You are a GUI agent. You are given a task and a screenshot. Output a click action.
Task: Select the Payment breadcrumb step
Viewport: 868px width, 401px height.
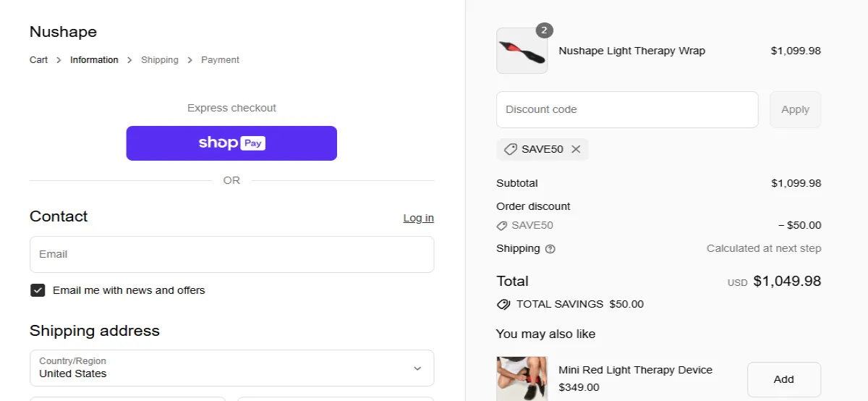pos(220,60)
